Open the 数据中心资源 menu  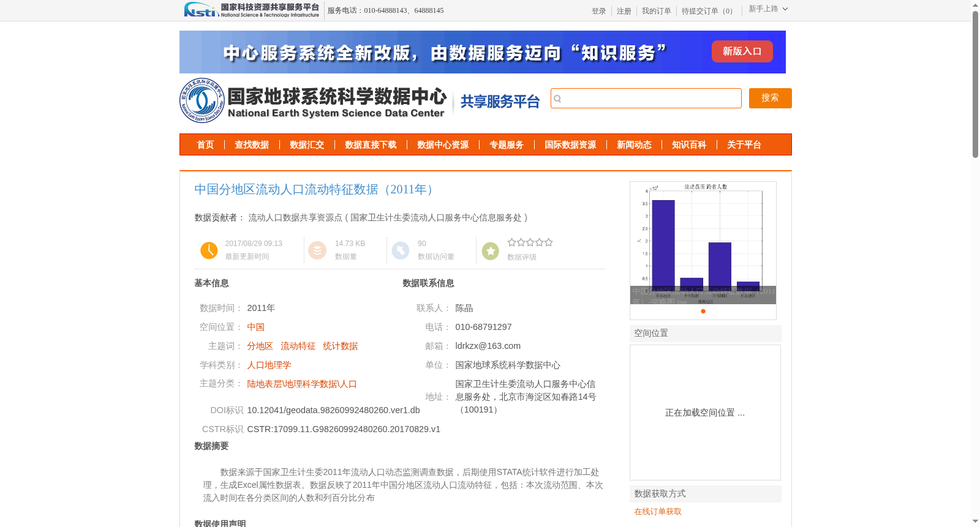[x=443, y=145]
